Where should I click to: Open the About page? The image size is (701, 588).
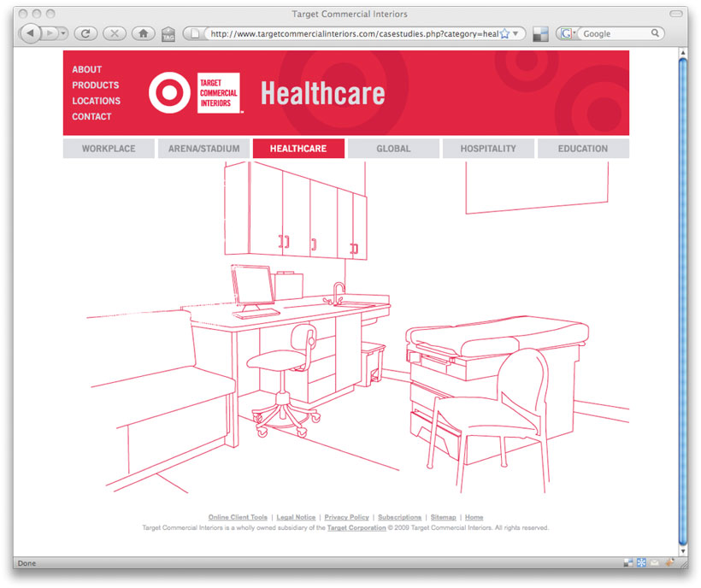pos(86,69)
